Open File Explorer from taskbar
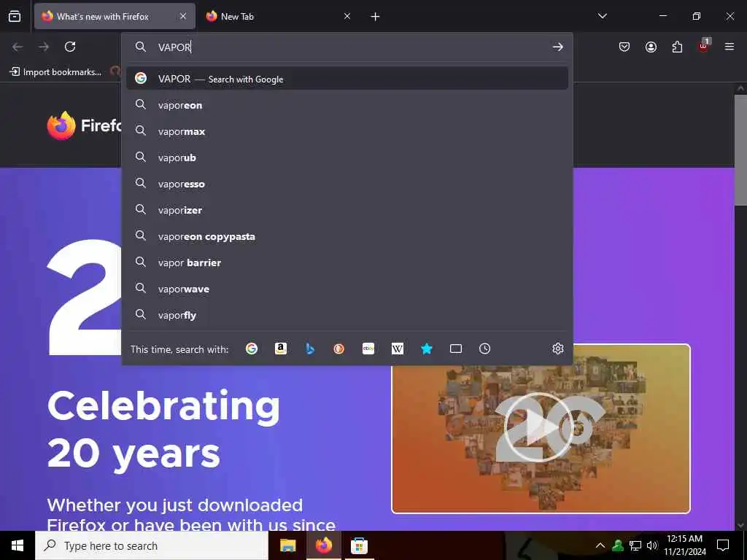This screenshot has width=747, height=560. [287, 545]
